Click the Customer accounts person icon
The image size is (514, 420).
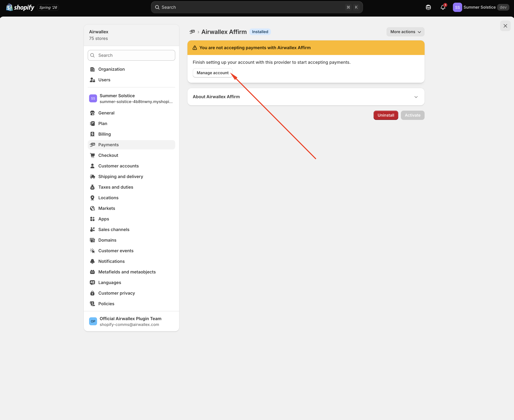[92, 166]
